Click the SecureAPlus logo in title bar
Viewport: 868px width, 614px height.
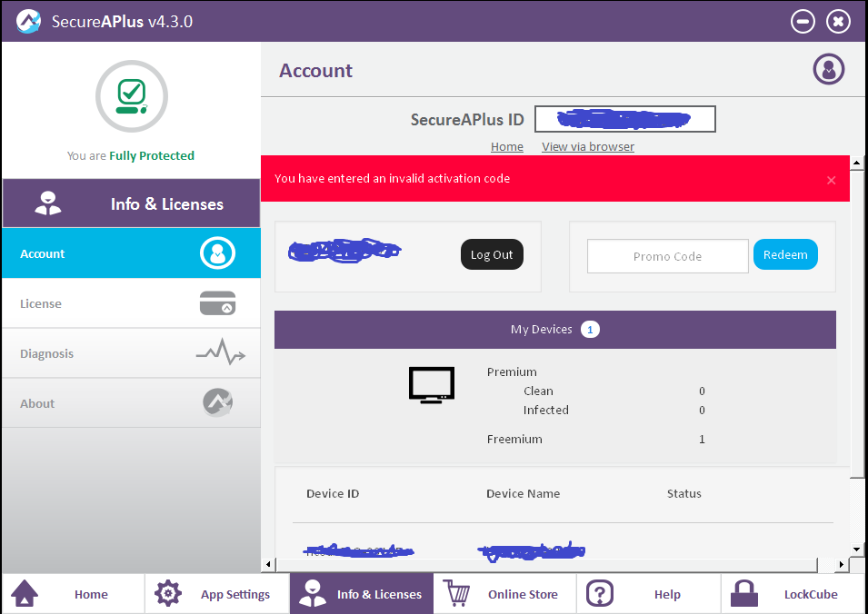[x=28, y=21]
